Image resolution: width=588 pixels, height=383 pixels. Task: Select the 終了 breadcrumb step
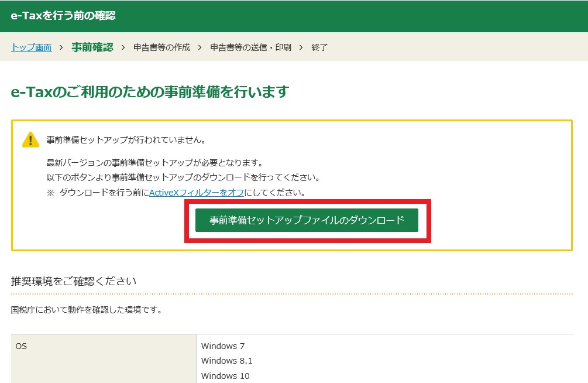click(319, 47)
